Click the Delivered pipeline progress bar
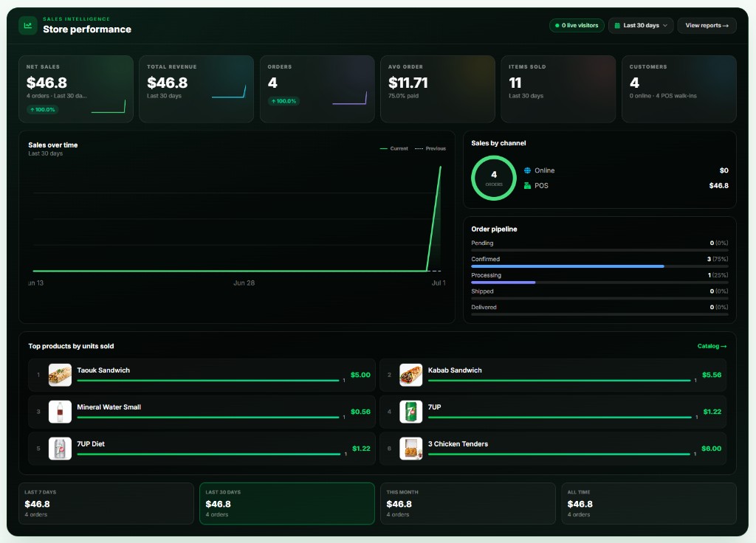The height and width of the screenshot is (543, 756). (599, 314)
